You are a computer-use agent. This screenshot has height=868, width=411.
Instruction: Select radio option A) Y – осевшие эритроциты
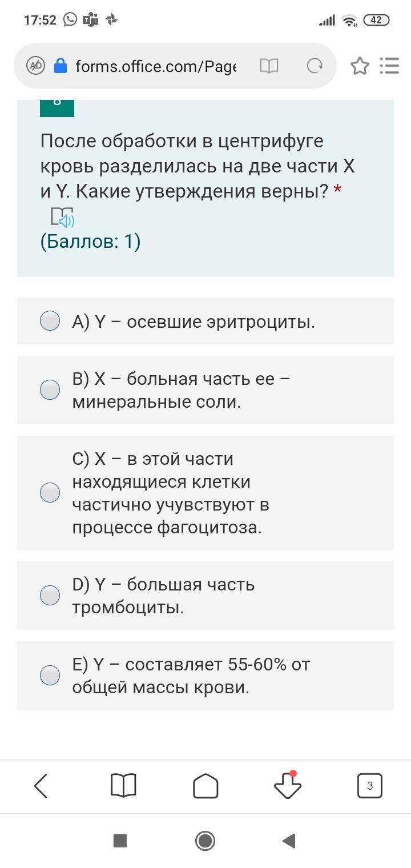pos(50,321)
